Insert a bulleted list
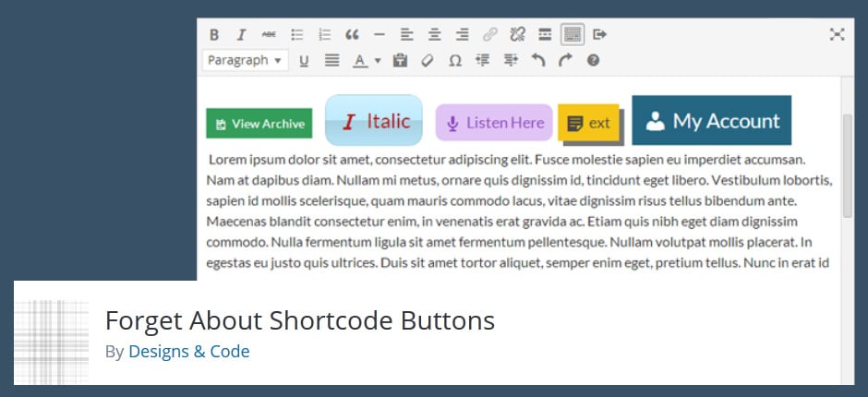The width and height of the screenshot is (868, 397). pos(297,35)
